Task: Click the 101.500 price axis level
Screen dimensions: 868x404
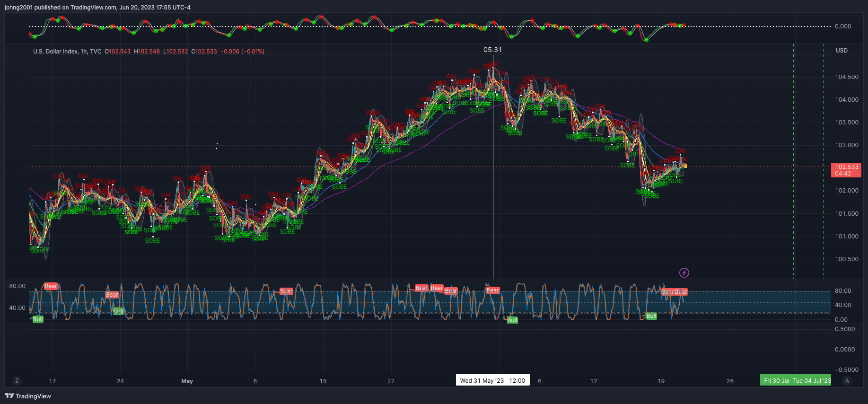Action: [847, 214]
